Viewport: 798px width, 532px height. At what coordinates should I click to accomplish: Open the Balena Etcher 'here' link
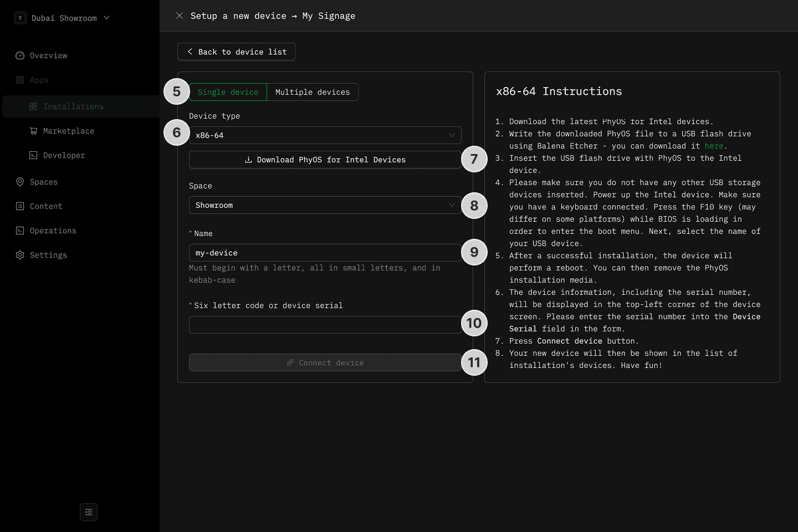(714, 146)
